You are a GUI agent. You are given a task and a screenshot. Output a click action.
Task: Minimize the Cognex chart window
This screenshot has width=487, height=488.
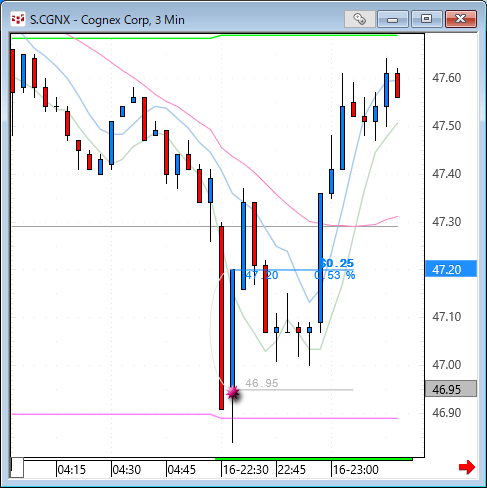[x=393, y=19]
